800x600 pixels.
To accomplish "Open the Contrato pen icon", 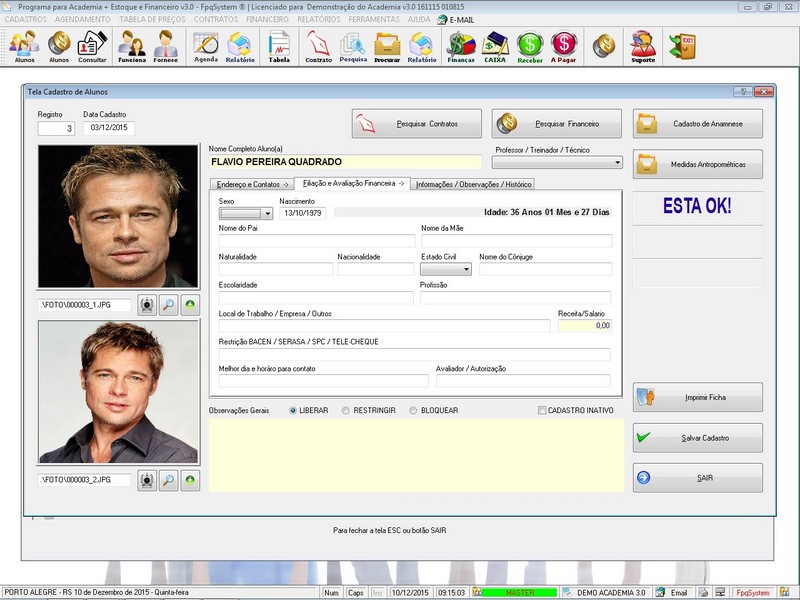I will [x=318, y=46].
